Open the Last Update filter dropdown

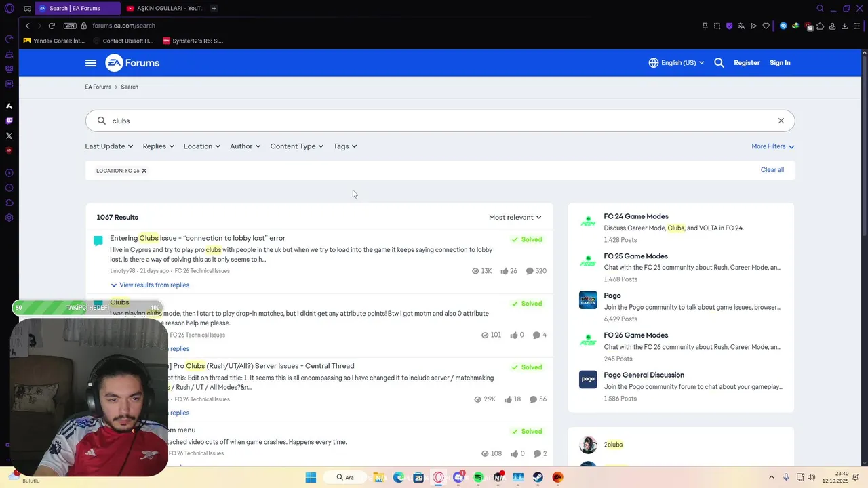point(109,146)
